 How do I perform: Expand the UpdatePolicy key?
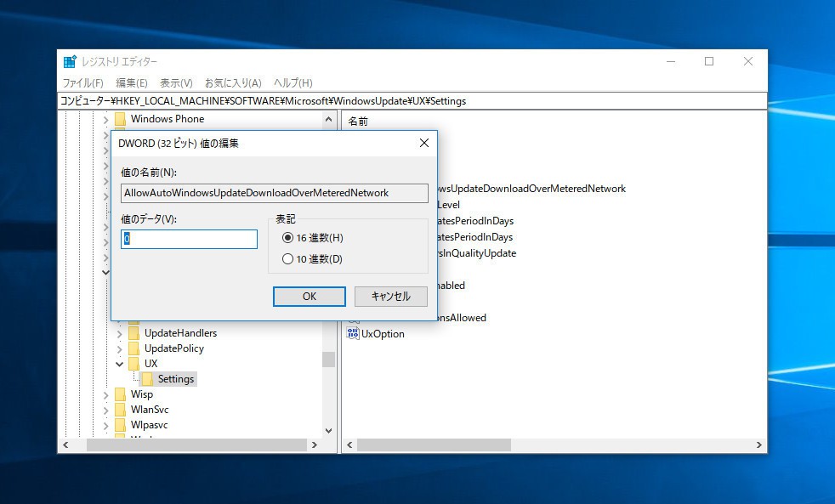click(119, 349)
